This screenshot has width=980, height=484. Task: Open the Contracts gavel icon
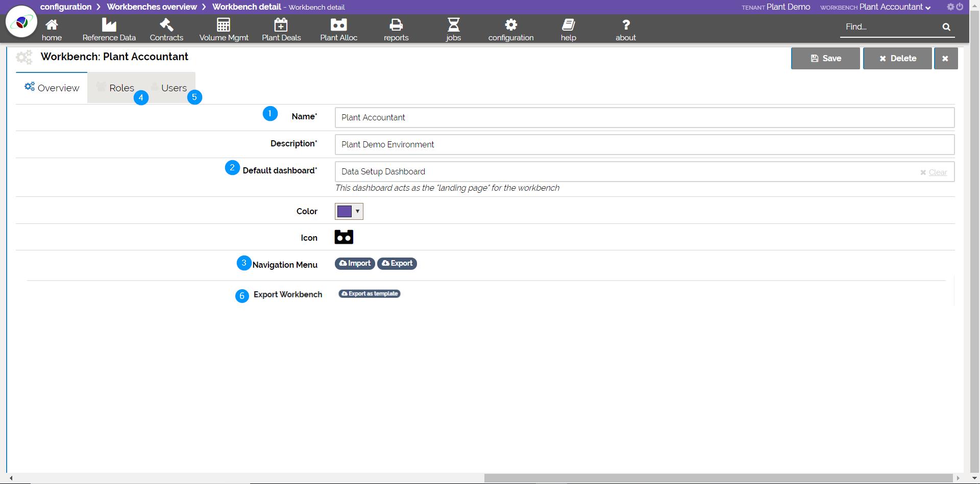click(166, 25)
